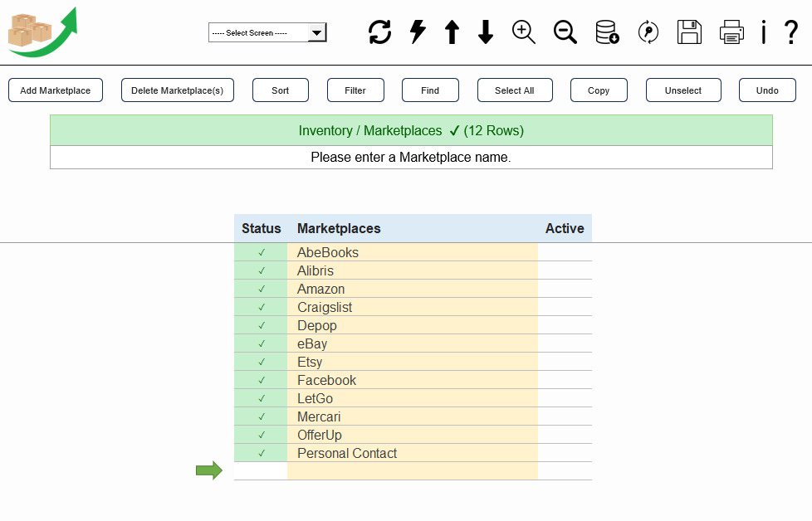The height and width of the screenshot is (521, 812).
Task: Click the Status column header
Action: pyautogui.click(x=261, y=229)
